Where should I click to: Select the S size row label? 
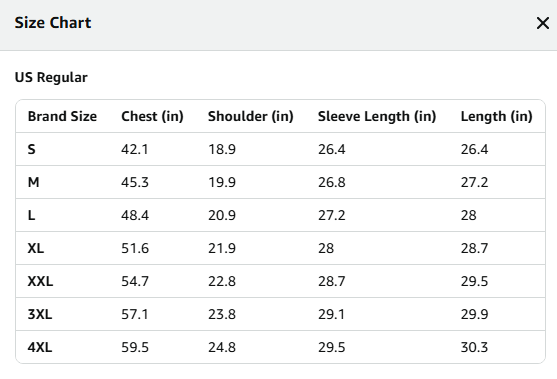tap(32, 149)
